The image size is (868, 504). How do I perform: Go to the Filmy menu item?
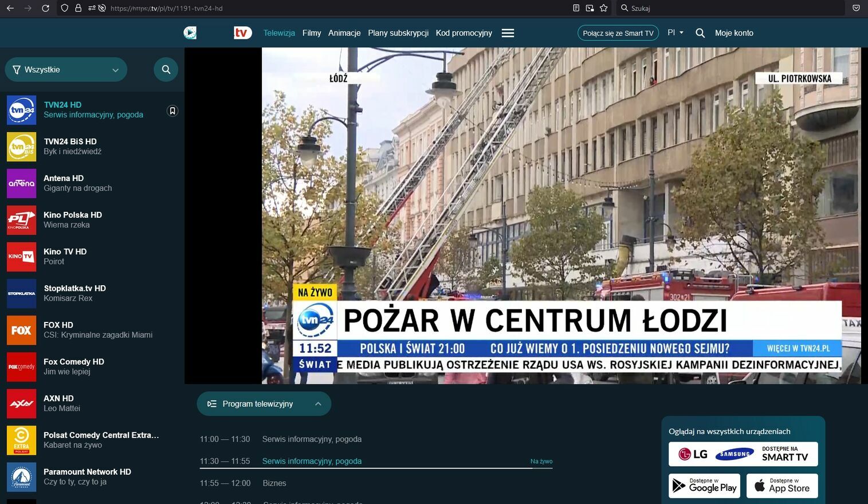point(312,33)
